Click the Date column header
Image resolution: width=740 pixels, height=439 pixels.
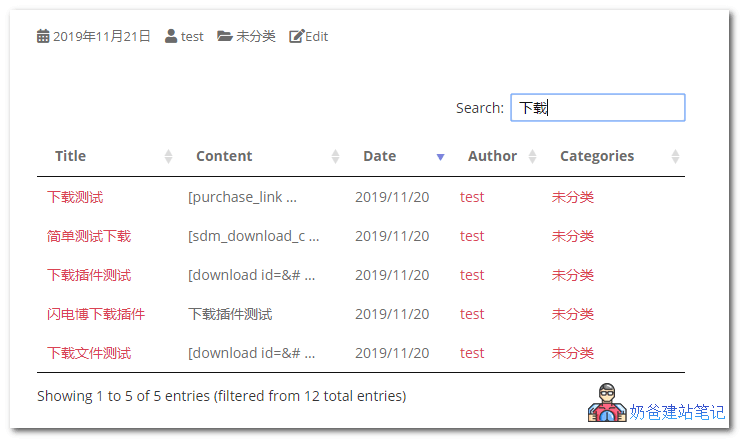379,156
